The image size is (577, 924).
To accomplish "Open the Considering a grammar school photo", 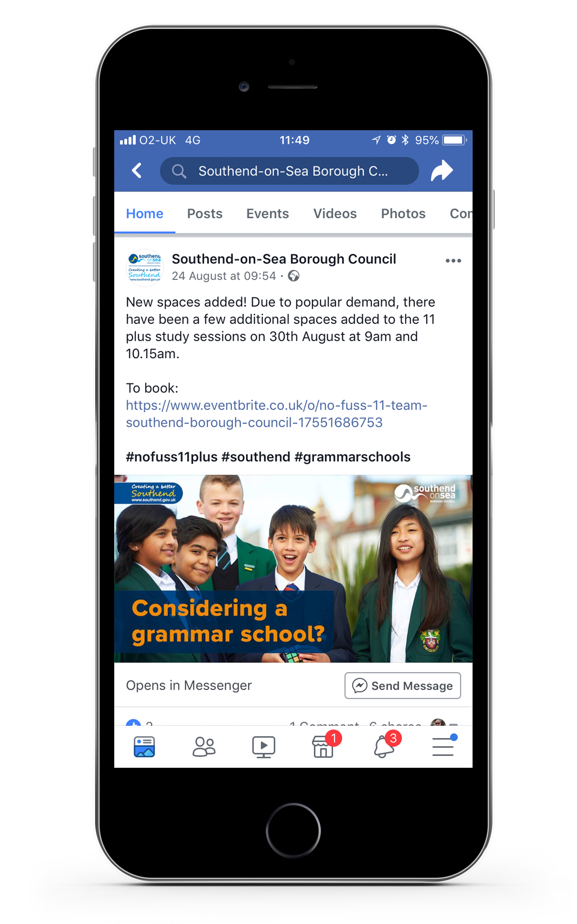I will (293, 568).
